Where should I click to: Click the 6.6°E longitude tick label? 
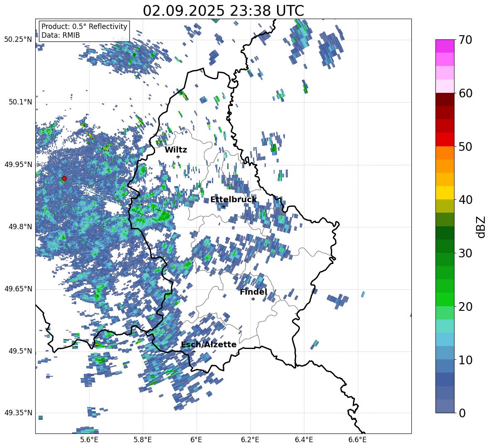(357, 440)
